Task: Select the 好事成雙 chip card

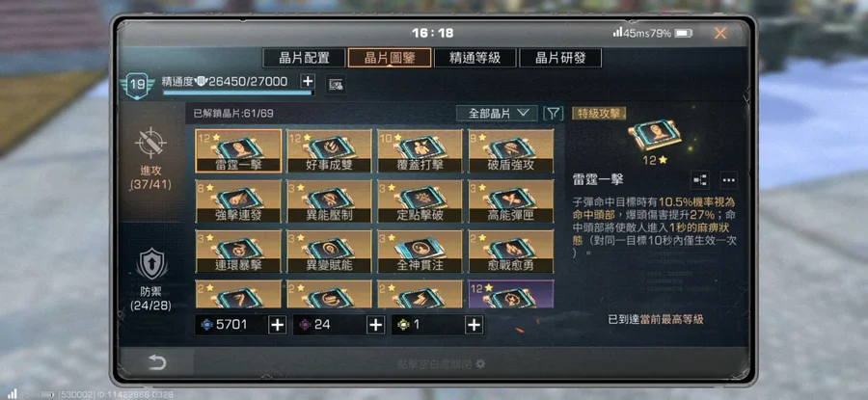Action: 330,151
